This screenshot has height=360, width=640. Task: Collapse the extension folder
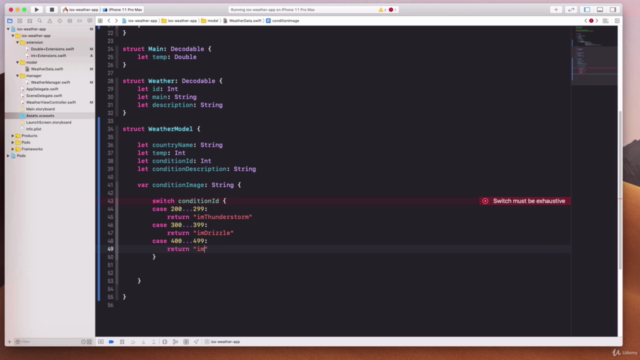(x=18, y=42)
